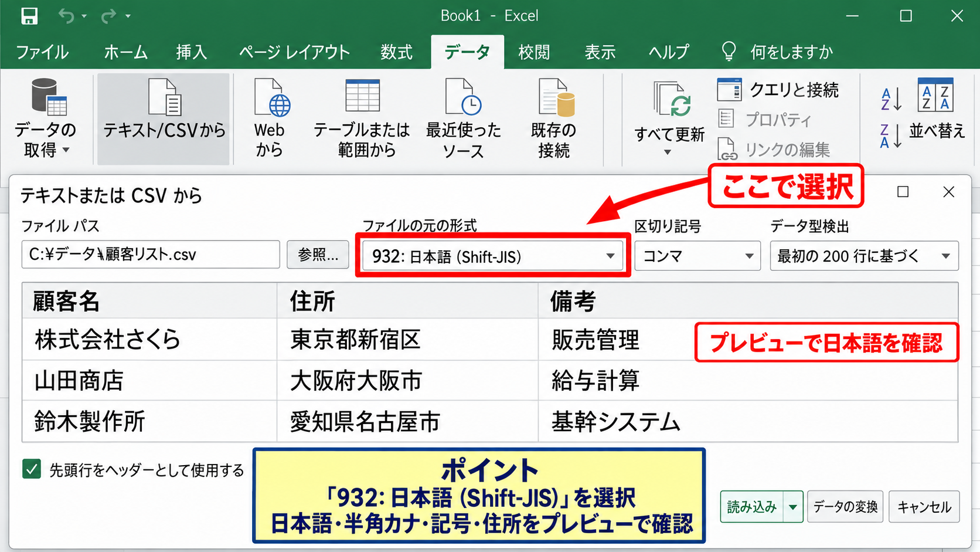Image resolution: width=980 pixels, height=552 pixels.
Task: Click the Save icon in title bar
Action: click(x=29, y=16)
